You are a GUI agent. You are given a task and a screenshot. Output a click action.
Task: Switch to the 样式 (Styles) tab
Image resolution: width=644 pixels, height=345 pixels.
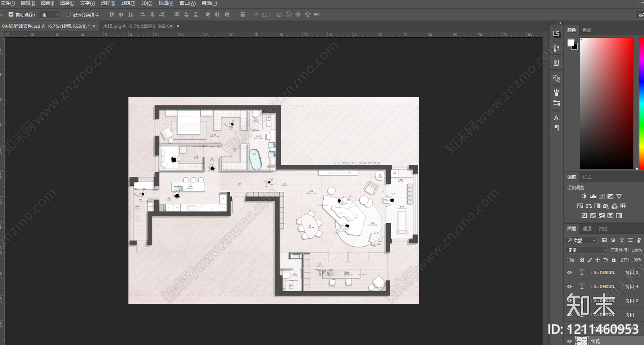(x=587, y=177)
